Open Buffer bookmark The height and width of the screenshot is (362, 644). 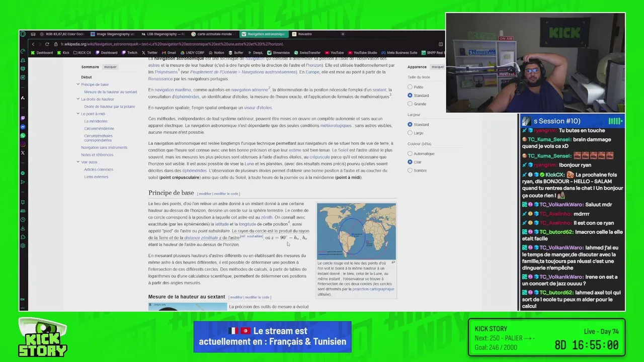pyautogui.click(x=236, y=53)
